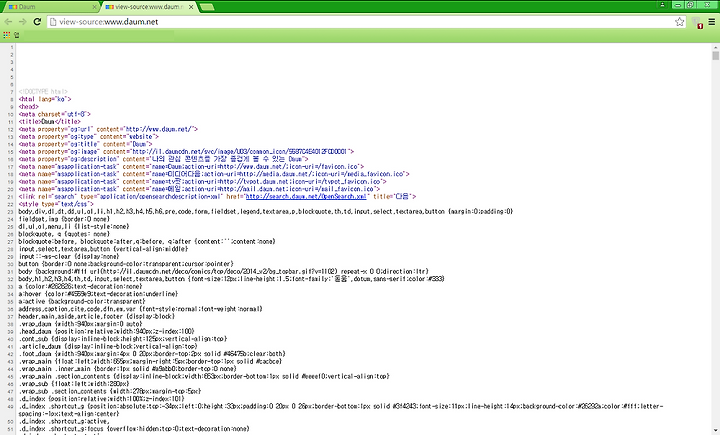Click the .wrap_sub float:left rule line
Viewport: 720px width, 435px height.
point(74,384)
